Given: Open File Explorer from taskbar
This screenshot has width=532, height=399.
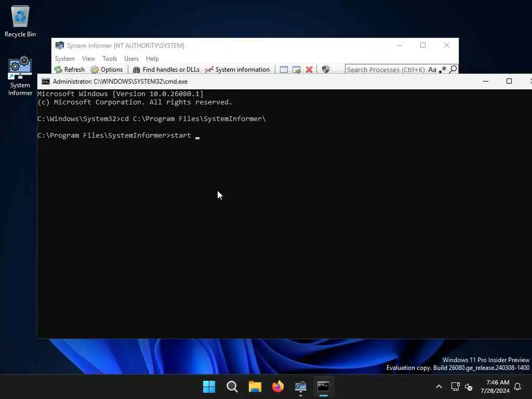Looking at the screenshot, I should [x=255, y=387].
